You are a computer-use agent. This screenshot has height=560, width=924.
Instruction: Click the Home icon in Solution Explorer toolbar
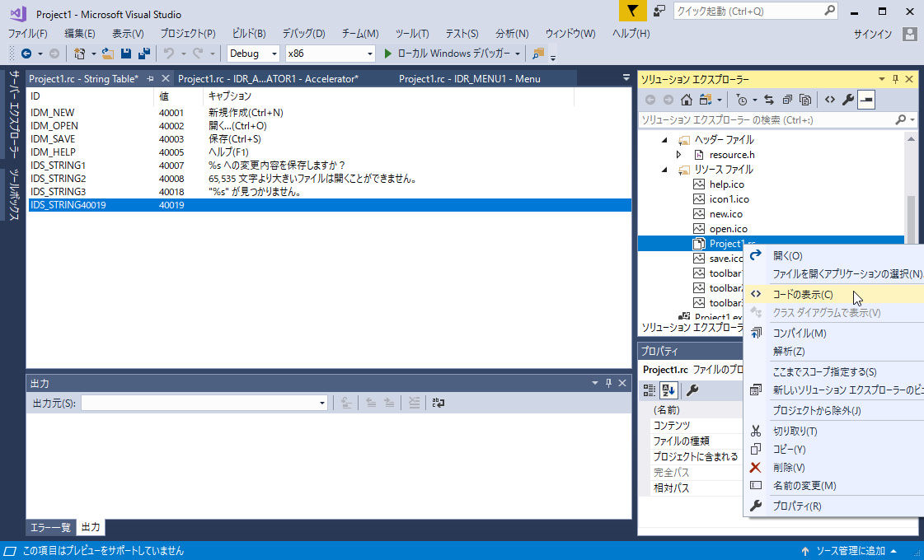click(687, 100)
